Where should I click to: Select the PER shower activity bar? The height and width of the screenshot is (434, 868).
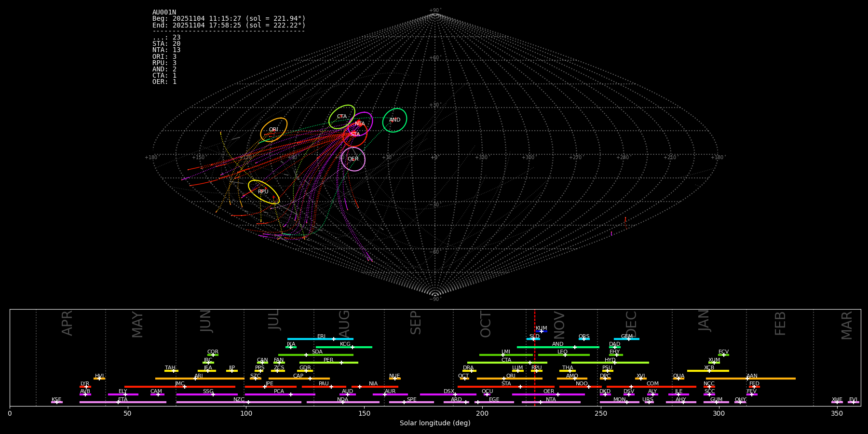328,363
